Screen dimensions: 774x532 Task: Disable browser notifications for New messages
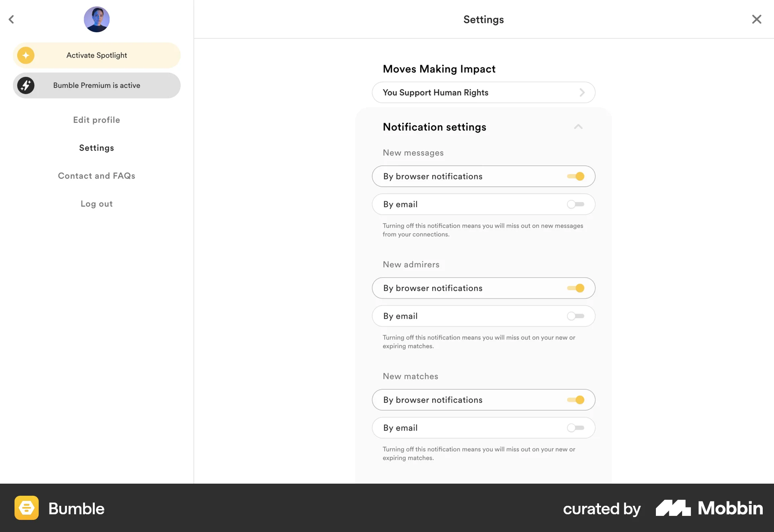[576, 176]
